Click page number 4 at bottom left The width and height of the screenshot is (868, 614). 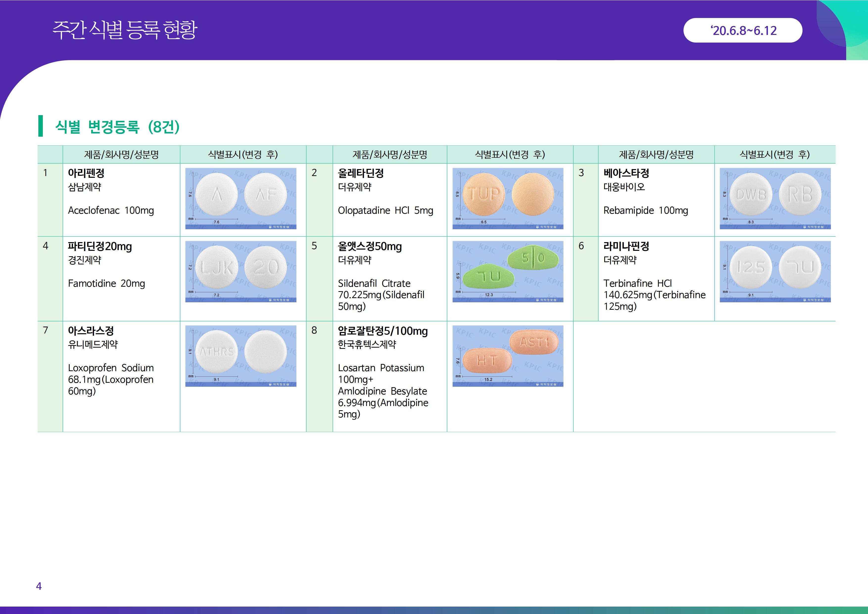(x=39, y=586)
